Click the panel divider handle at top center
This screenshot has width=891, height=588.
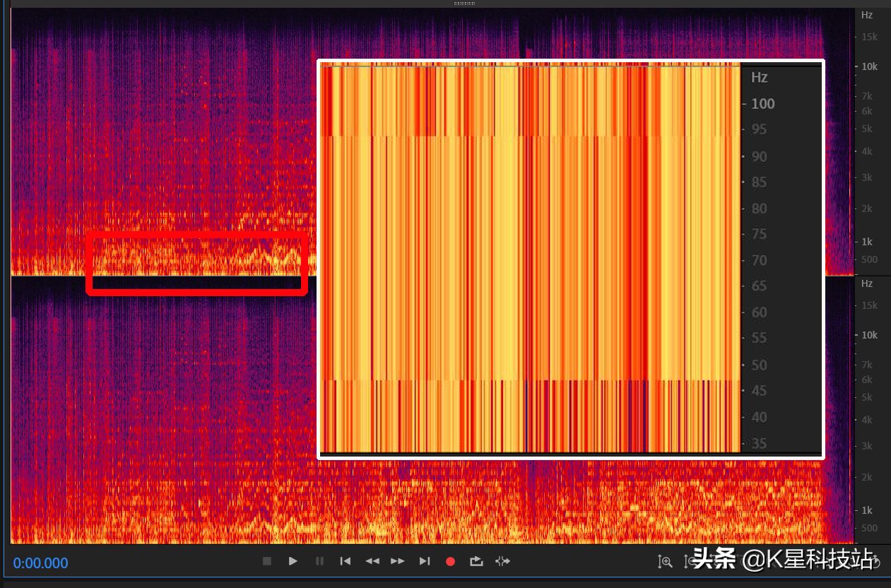(463, 4)
